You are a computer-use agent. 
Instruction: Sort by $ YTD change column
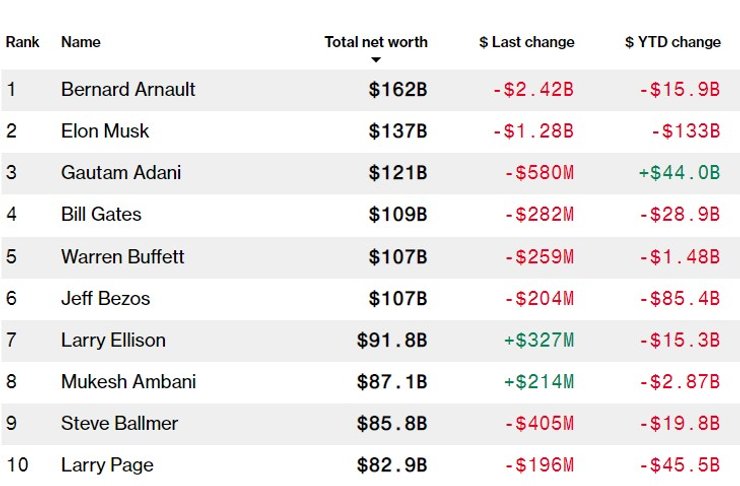[x=672, y=42]
